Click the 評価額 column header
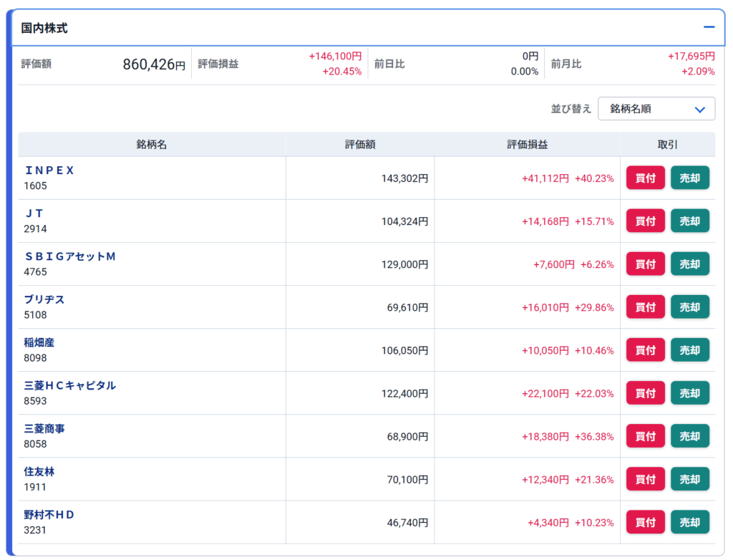 tap(360, 145)
